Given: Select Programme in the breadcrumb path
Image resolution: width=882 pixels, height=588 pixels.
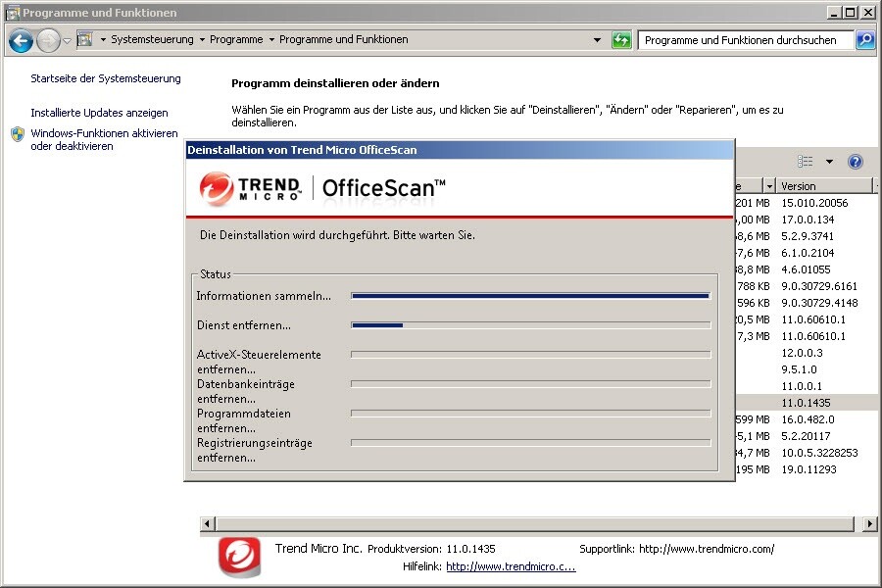Looking at the screenshot, I should click(236, 40).
